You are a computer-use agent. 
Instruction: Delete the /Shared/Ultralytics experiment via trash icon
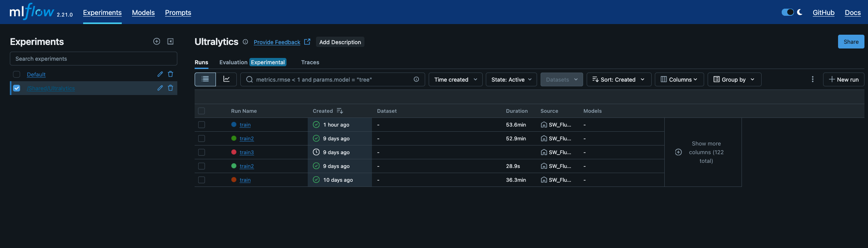tap(171, 88)
